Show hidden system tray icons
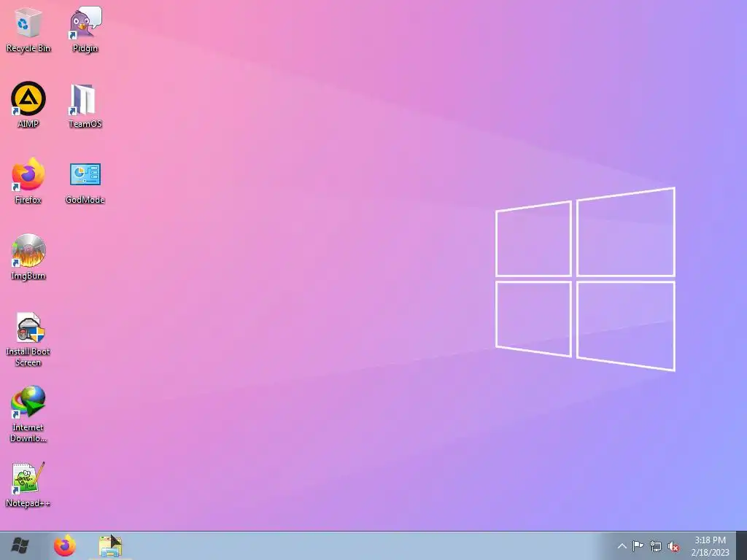The height and width of the screenshot is (560, 747). 622,546
